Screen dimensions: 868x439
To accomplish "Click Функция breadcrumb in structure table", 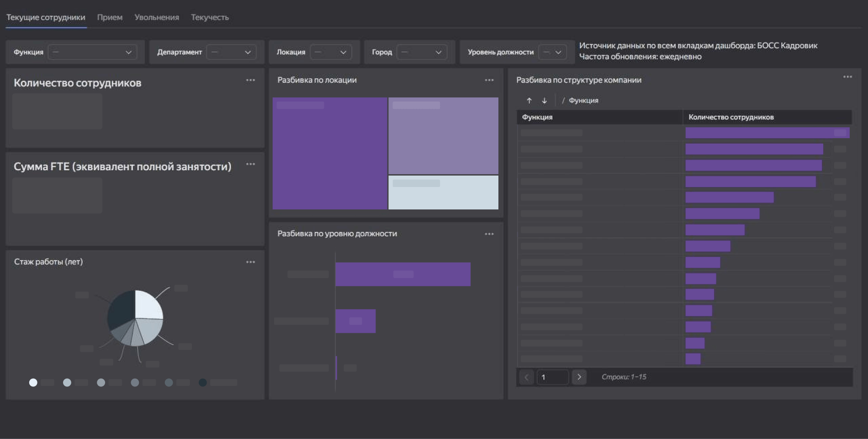I will click(583, 101).
